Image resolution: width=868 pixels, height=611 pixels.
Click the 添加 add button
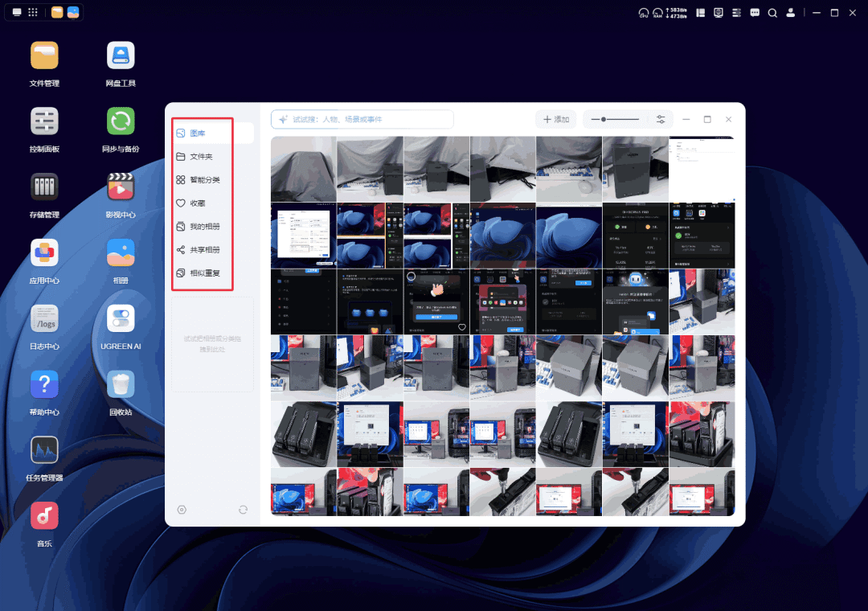pos(556,119)
